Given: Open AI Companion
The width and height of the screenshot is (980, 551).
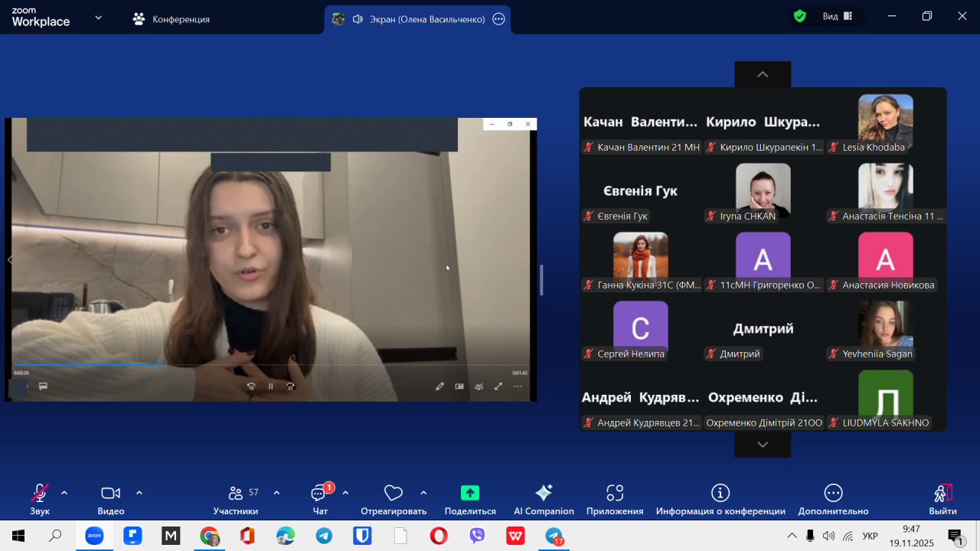Looking at the screenshot, I should 544,493.
